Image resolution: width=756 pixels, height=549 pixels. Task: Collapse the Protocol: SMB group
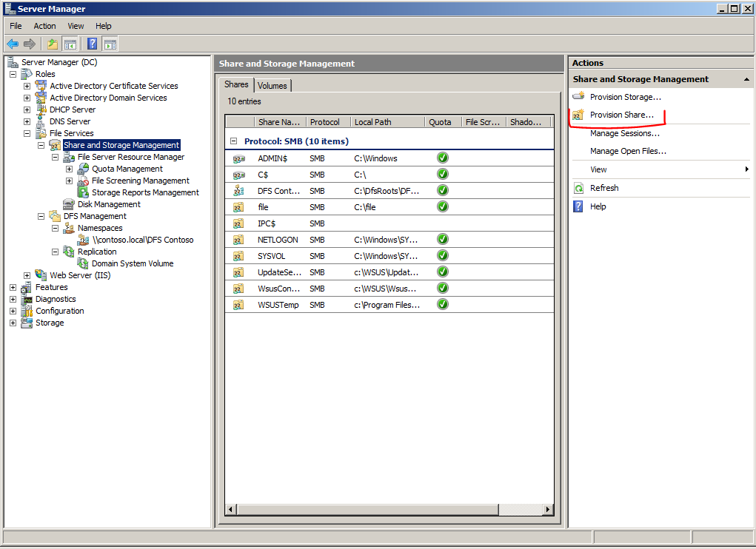pos(233,141)
